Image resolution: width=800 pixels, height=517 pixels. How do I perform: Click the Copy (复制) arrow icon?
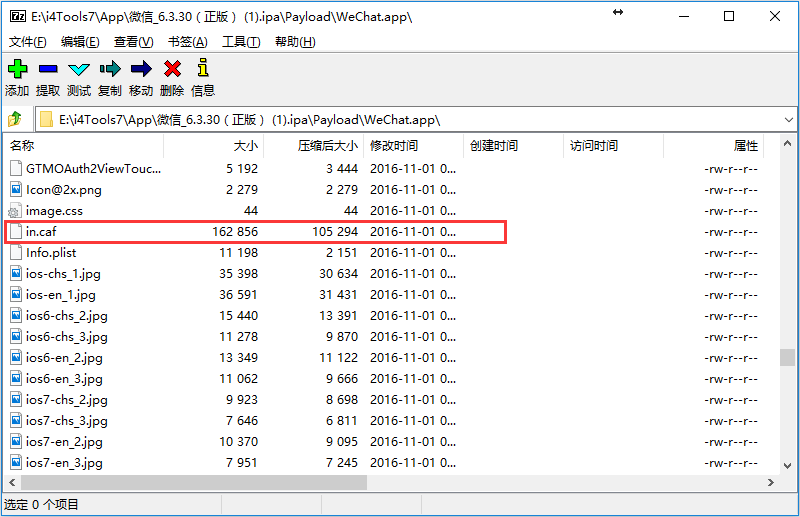point(110,69)
